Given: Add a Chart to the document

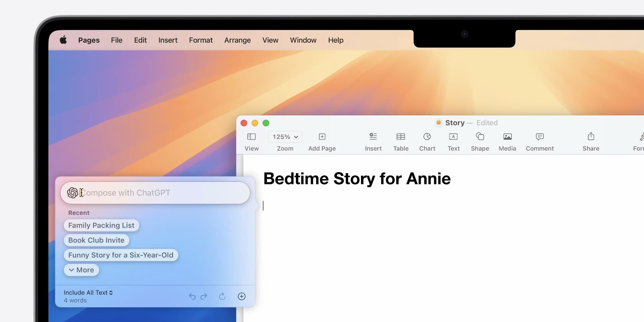Looking at the screenshot, I should (427, 141).
